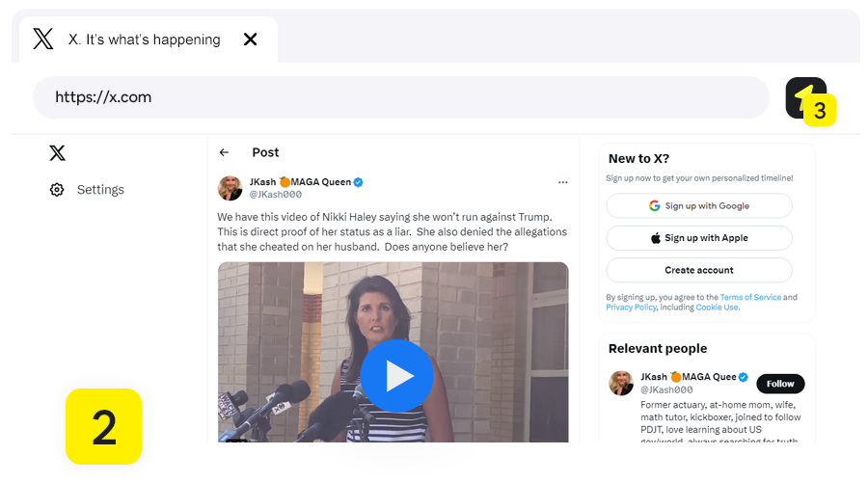The width and height of the screenshot is (868, 482).
Task: Play the video in the post
Action: [396, 376]
